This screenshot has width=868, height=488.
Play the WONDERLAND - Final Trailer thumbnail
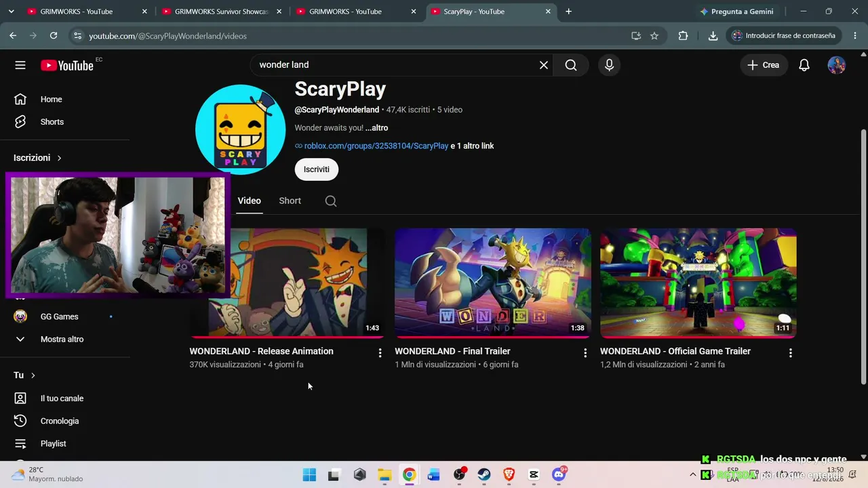click(493, 283)
